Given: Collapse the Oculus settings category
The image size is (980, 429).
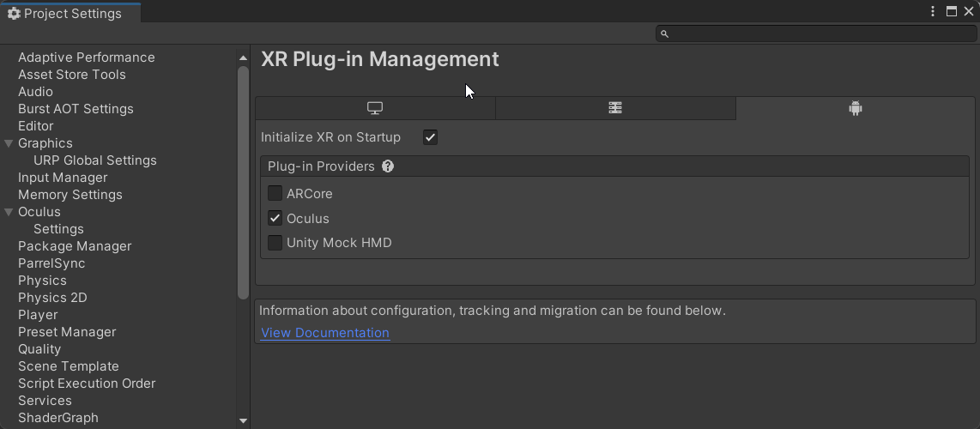Looking at the screenshot, I should point(9,212).
